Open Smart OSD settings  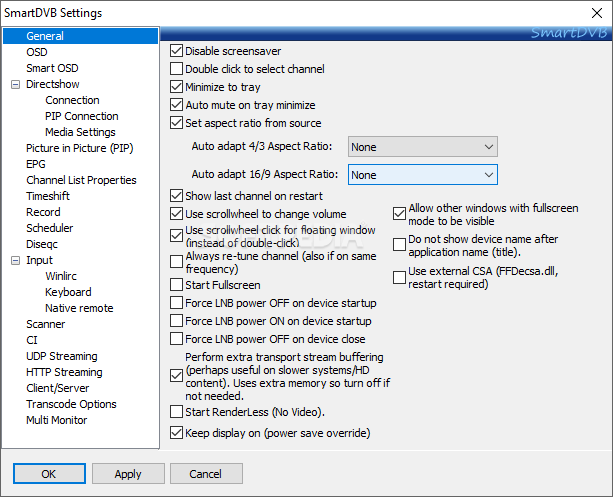tap(52, 68)
